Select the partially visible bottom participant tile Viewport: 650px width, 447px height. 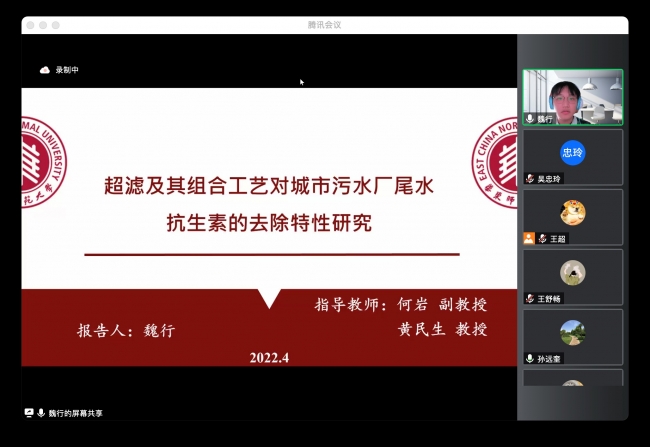(572, 379)
